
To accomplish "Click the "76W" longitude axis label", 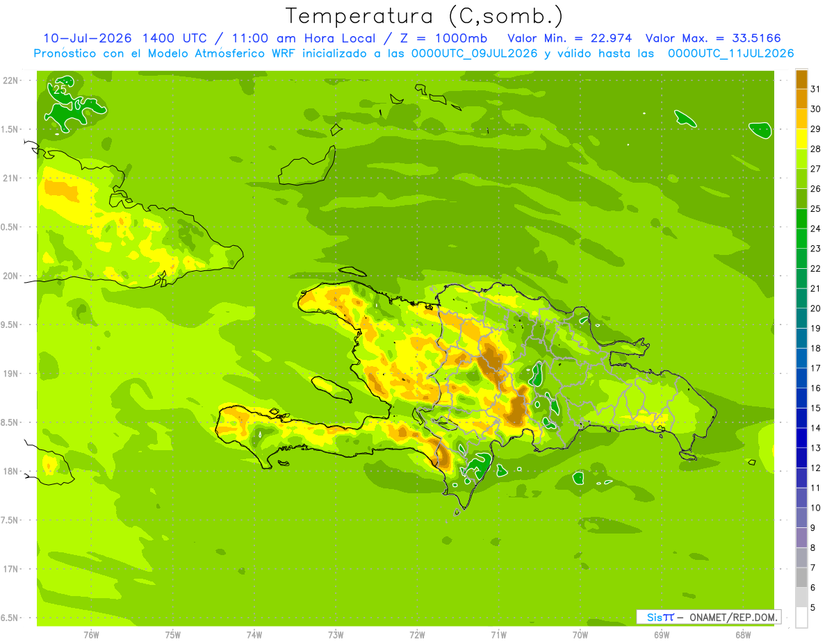I will 91,634.
